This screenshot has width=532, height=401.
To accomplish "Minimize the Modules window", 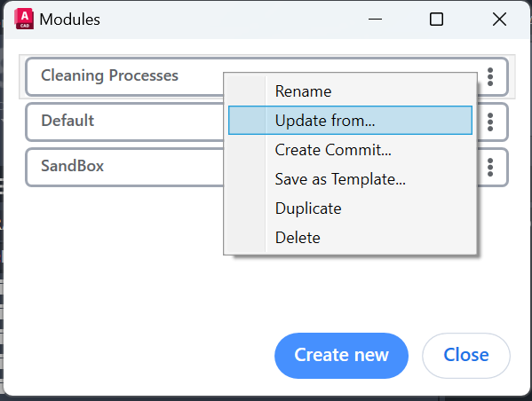I will pyautogui.click(x=376, y=20).
